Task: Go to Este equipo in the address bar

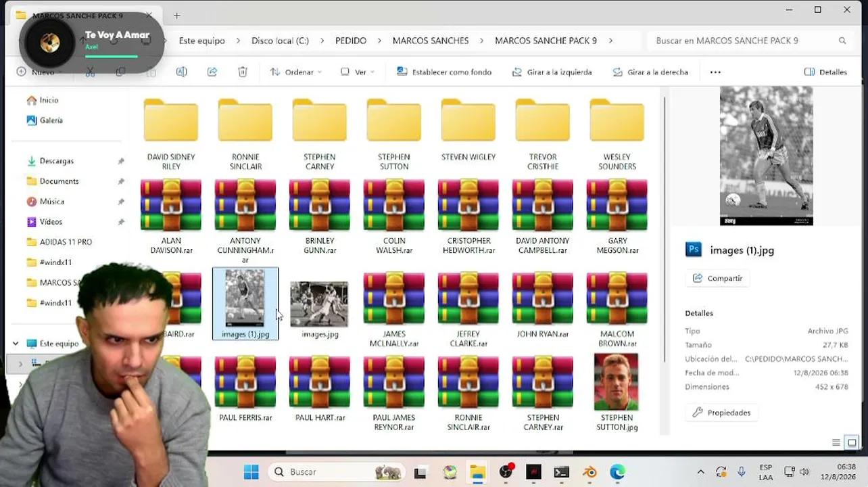Action: (201, 41)
